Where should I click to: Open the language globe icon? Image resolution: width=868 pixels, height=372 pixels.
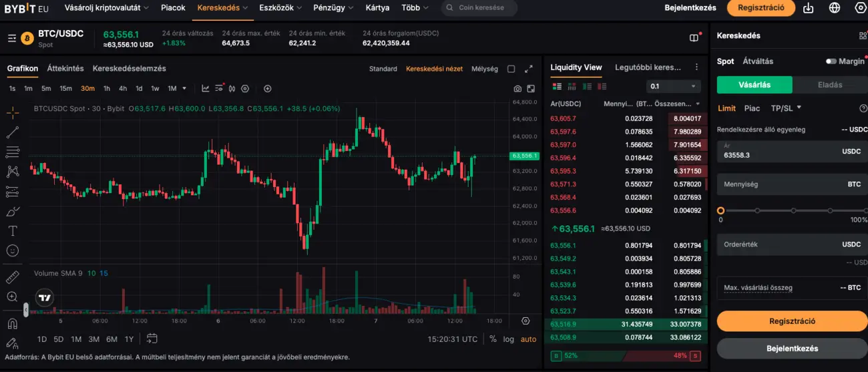click(x=835, y=8)
